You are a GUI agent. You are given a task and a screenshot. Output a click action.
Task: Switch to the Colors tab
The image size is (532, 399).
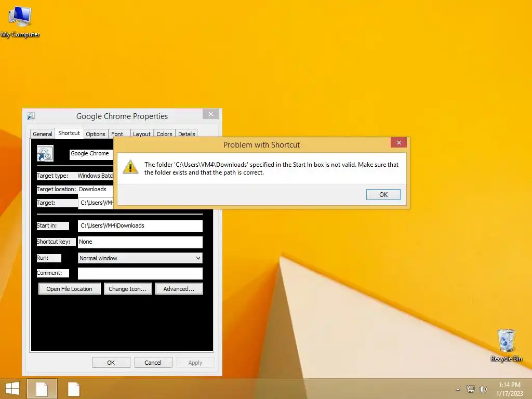164,134
